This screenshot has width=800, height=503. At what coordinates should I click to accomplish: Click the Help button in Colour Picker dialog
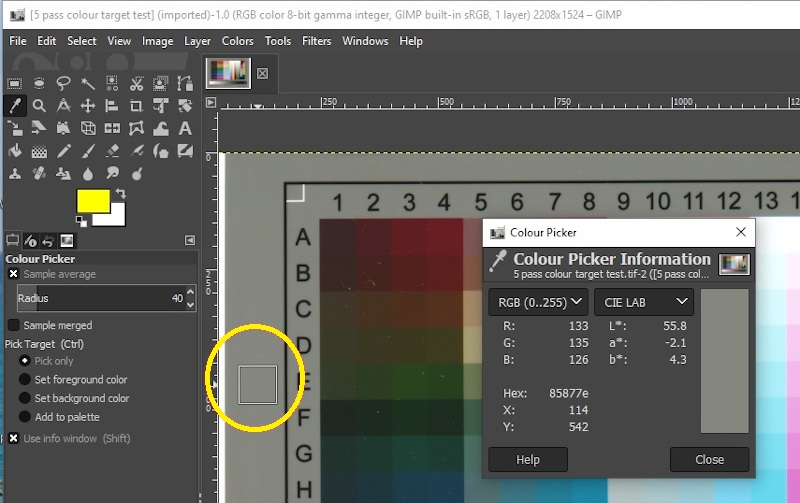pos(528,460)
